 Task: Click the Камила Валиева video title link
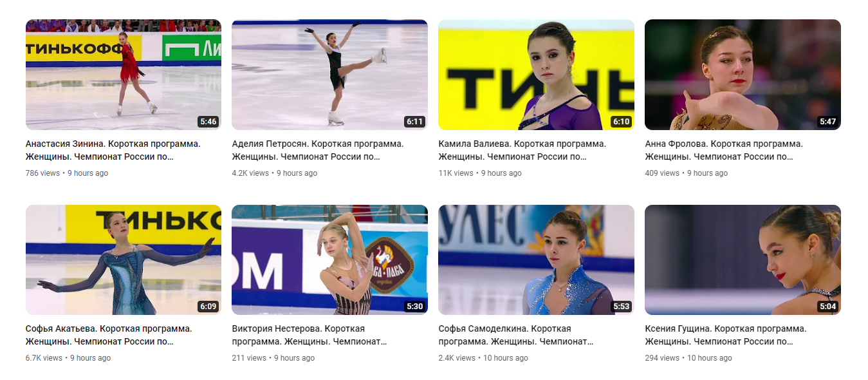522,150
